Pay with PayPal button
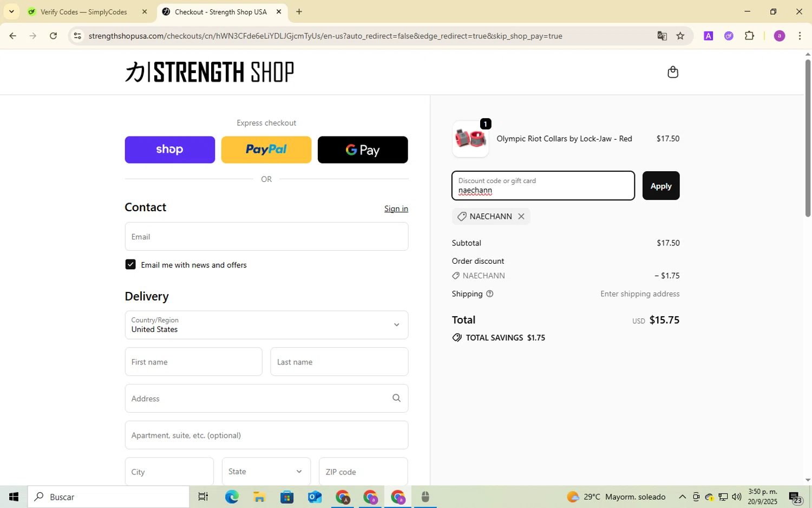 tap(266, 149)
